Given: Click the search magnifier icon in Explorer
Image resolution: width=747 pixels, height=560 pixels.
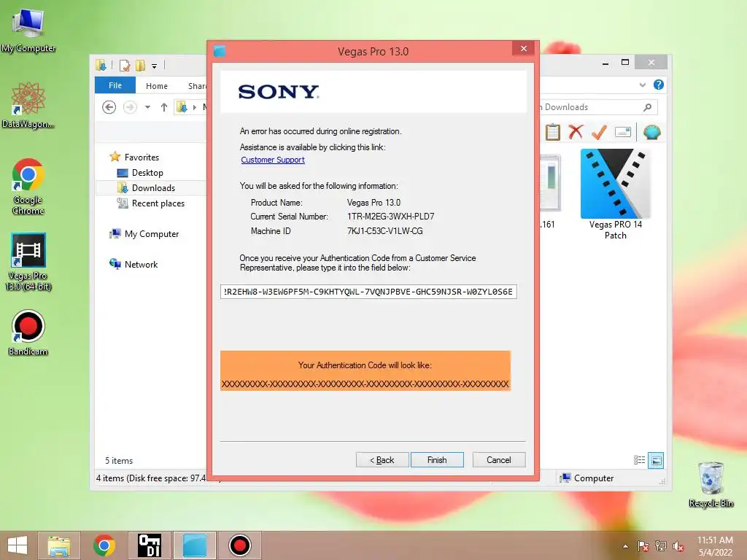Looking at the screenshot, I should coord(647,108).
